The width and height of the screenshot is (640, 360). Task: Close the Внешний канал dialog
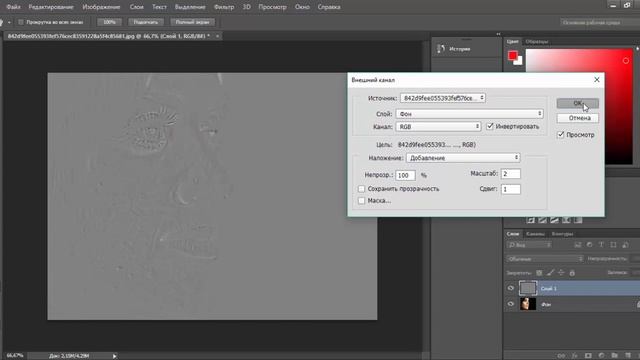coord(597,80)
